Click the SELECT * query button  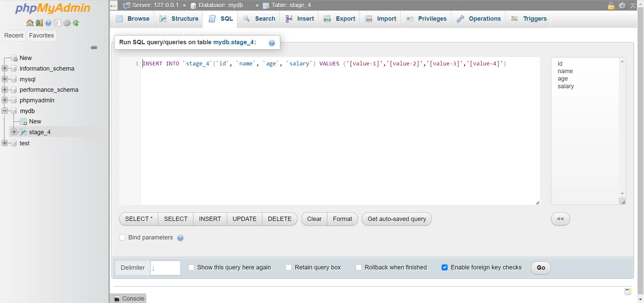[x=139, y=219]
